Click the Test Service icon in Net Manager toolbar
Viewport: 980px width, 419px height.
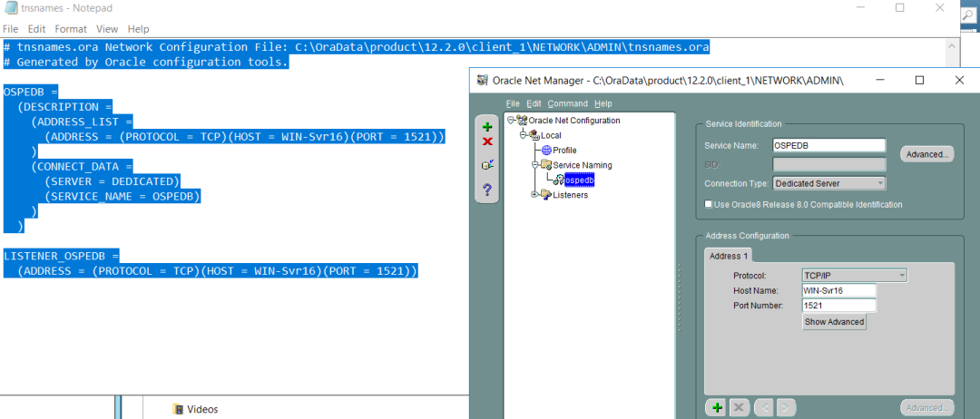coord(487,165)
